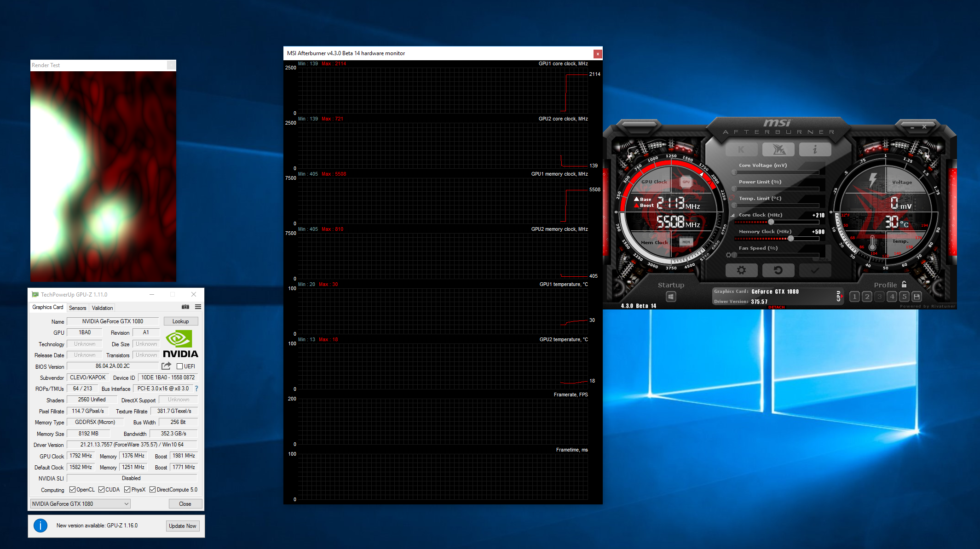
Task: Open the Afterburner information button
Action: click(815, 149)
